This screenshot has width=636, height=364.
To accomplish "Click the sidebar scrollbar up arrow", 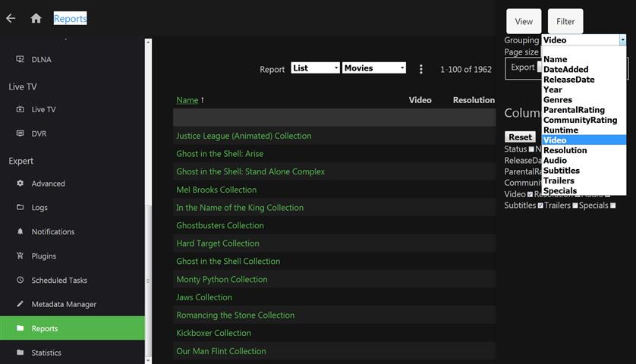I will [148, 42].
